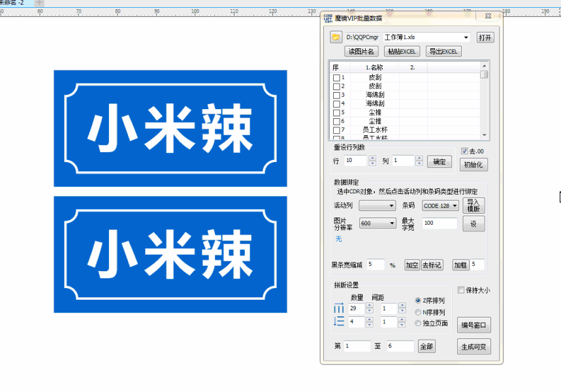
Task: Click the 列 input field showing 1
Action: click(403, 160)
